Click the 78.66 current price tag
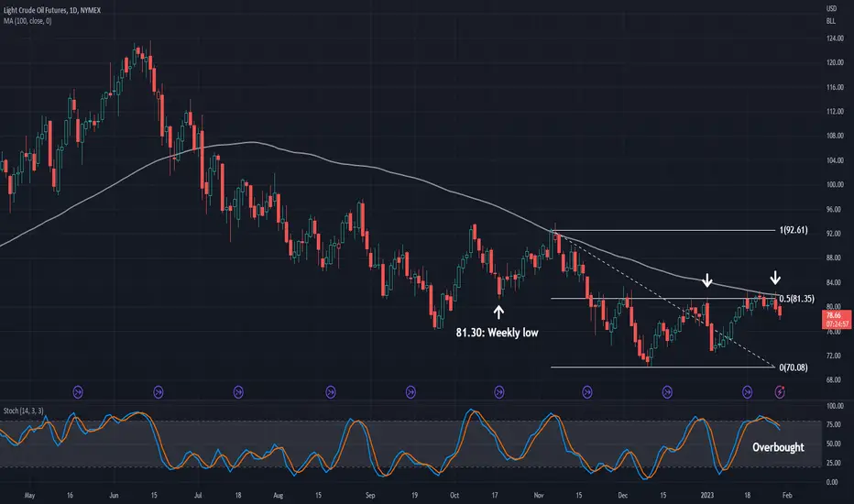 (x=836, y=319)
